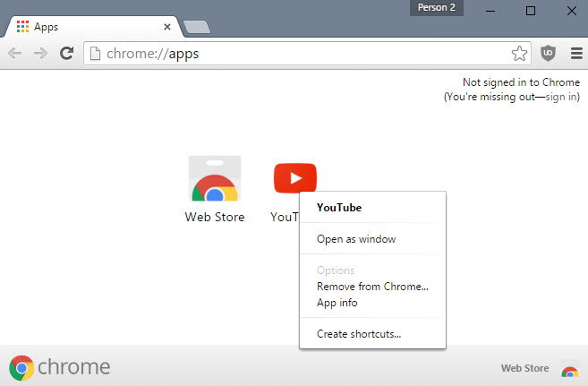Open the Chrome hamburger menu
This screenshot has height=386, width=588.
[x=576, y=53]
